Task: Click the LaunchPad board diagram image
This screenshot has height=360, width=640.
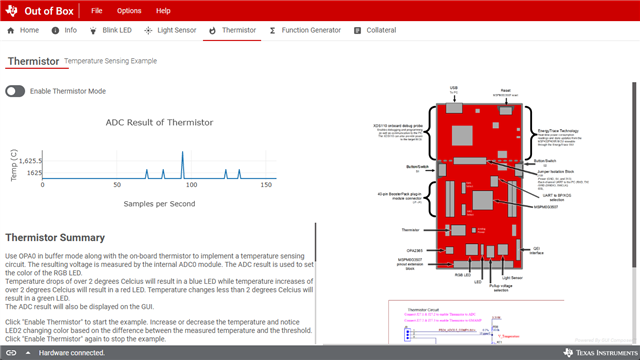Action: (x=480, y=188)
